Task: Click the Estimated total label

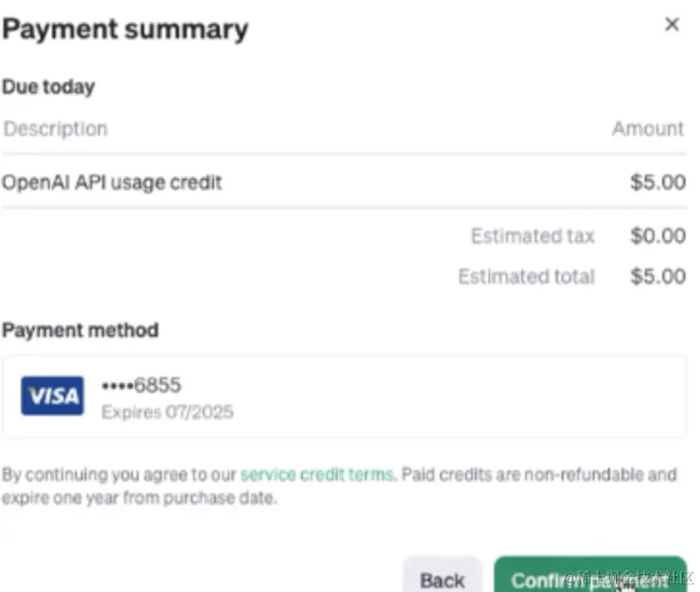Action: click(x=526, y=277)
